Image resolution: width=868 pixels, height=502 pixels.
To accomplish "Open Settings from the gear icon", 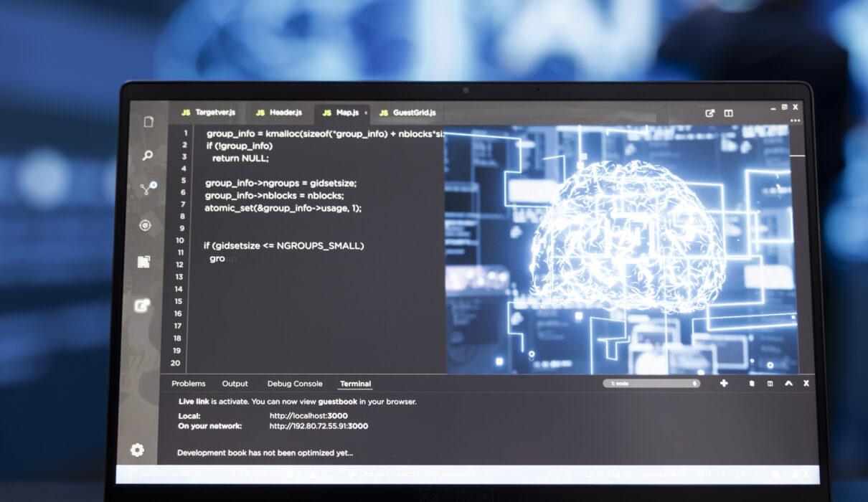I will 138,450.
